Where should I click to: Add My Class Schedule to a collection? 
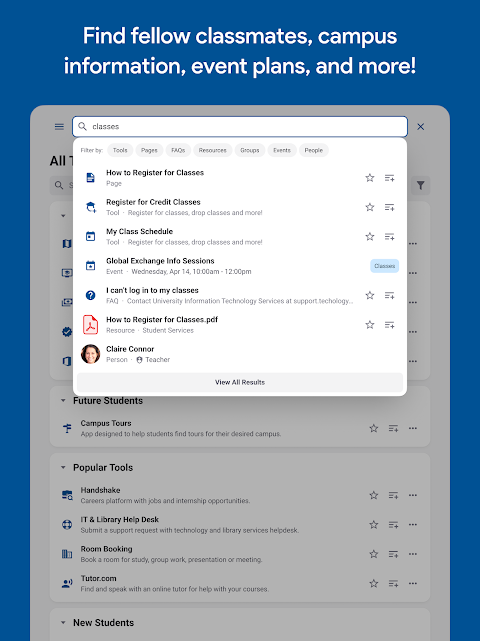pyautogui.click(x=389, y=237)
